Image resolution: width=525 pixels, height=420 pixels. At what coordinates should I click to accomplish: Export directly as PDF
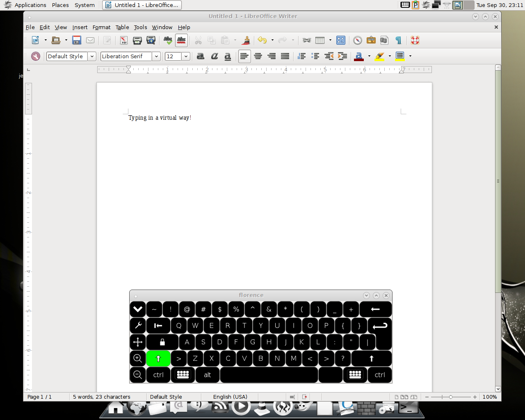(123, 40)
